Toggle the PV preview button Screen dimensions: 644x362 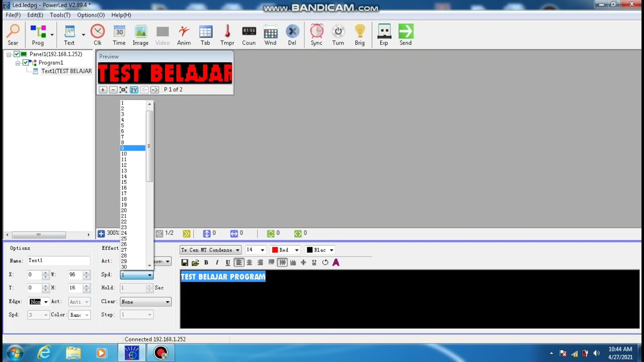tap(134, 89)
